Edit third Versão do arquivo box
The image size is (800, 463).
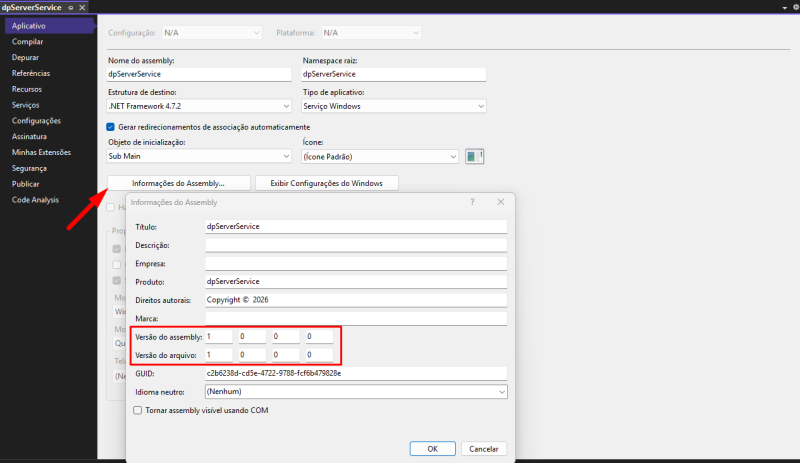286,355
